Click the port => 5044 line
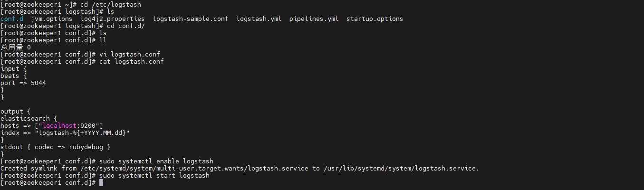644x190 pixels. coord(23,83)
